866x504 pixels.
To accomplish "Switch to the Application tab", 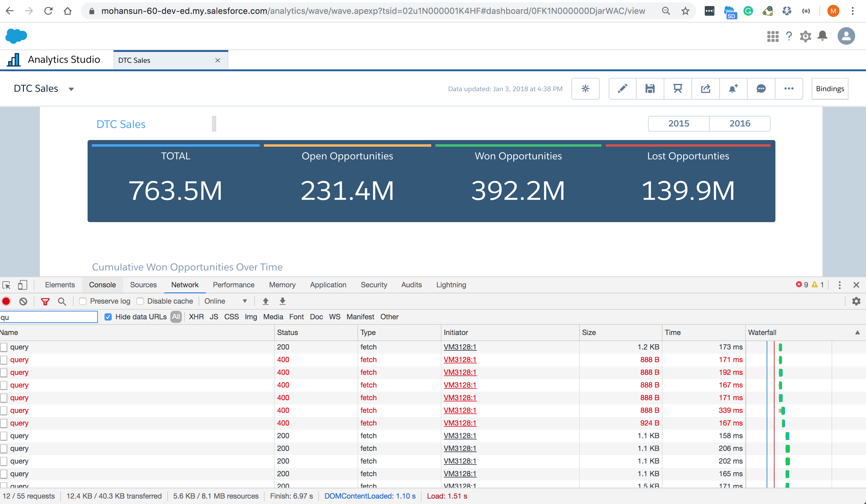I will coord(328,285).
